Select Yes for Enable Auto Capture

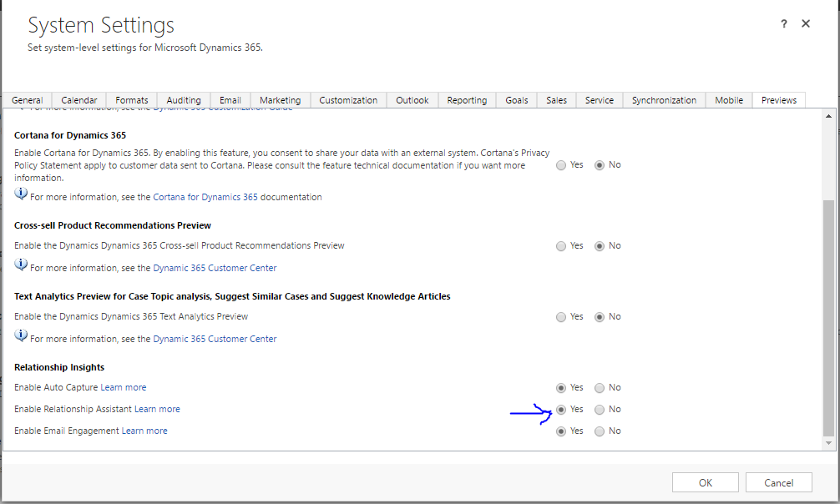pyautogui.click(x=561, y=388)
